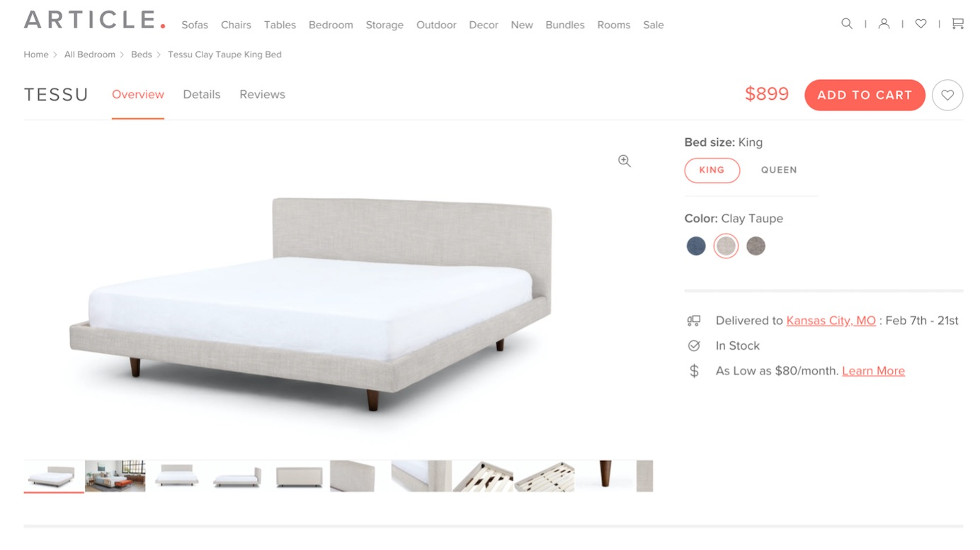Click the delivery truck icon
The height and width of the screenshot is (550, 980).
(x=694, y=321)
